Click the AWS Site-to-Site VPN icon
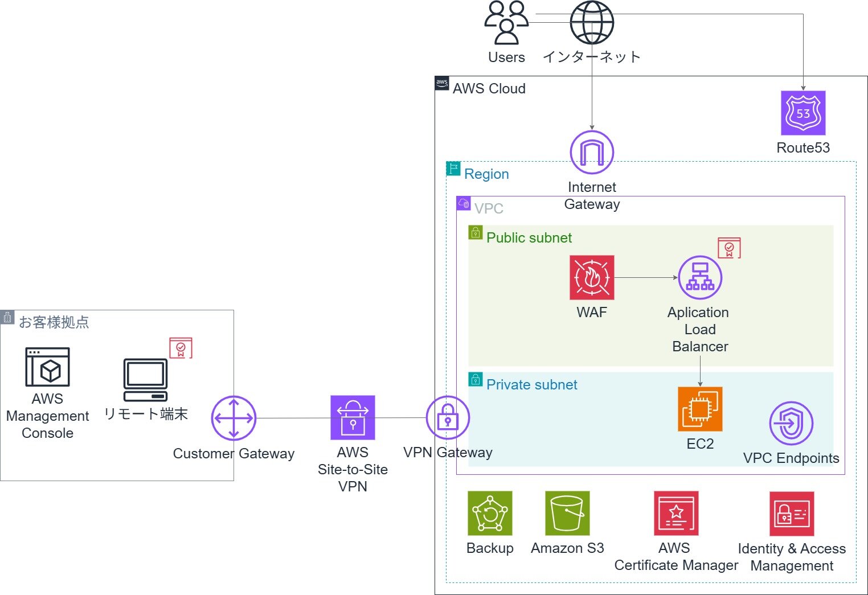The image size is (868, 595). pyautogui.click(x=353, y=417)
